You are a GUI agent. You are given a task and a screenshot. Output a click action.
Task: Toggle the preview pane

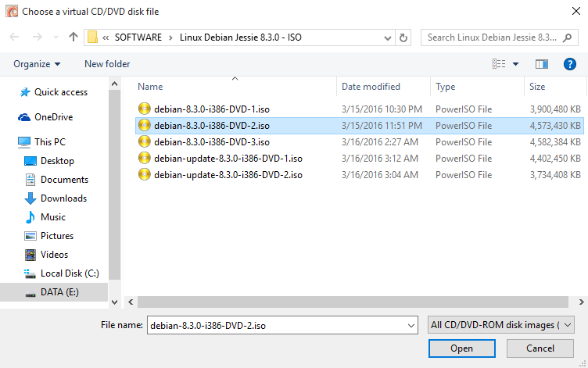542,64
